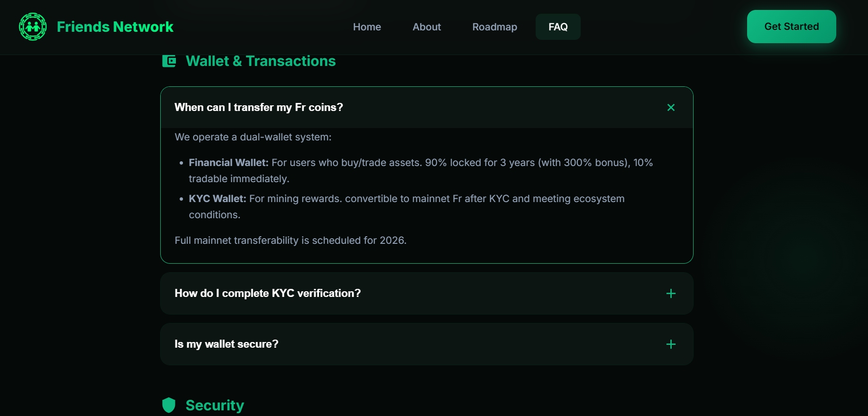Collapse the open FAQ using the X icon
868x416 pixels.
tap(671, 108)
